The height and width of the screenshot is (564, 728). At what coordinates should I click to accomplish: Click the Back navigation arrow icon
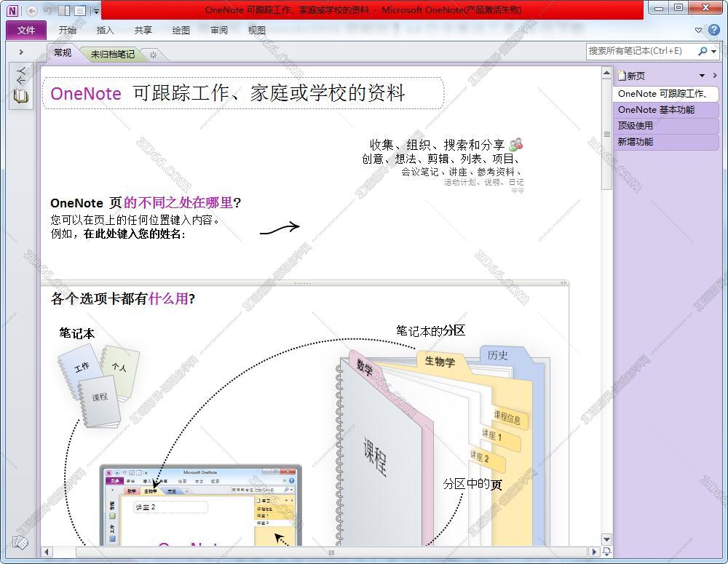(31, 10)
